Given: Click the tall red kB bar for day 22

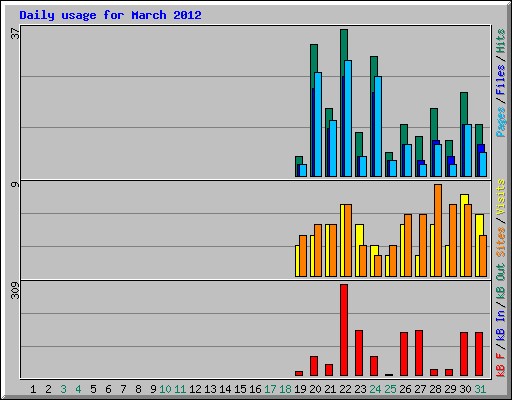Looking at the screenshot, I should [344, 330].
